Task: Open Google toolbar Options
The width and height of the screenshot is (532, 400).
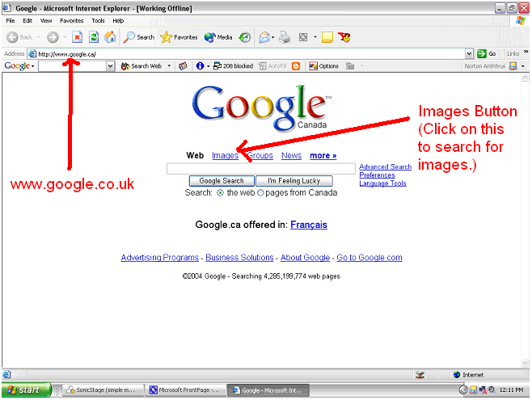Action: (x=323, y=65)
